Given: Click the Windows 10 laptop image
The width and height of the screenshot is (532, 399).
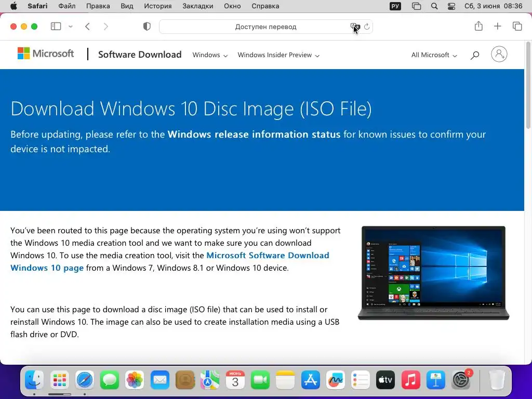Looking at the screenshot, I should (434, 273).
